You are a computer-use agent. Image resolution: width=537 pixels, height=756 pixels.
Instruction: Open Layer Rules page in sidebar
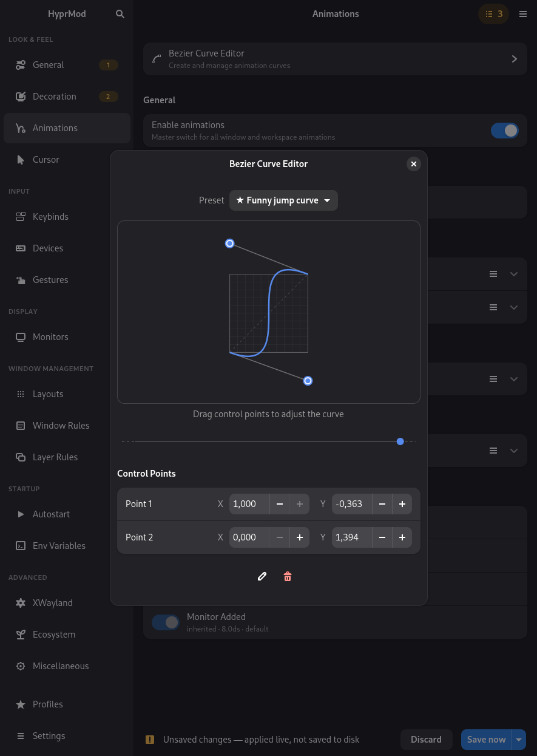tap(67, 457)
